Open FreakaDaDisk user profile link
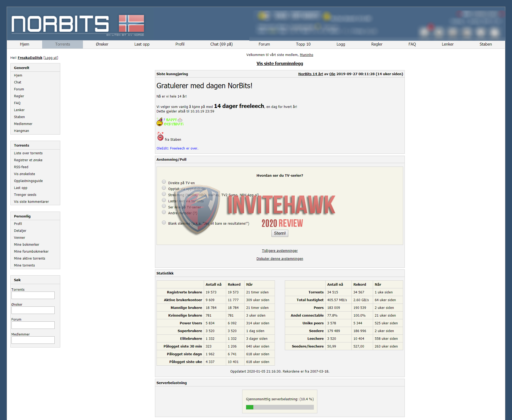The image size is (512, 420). click(x=30, y=58)
